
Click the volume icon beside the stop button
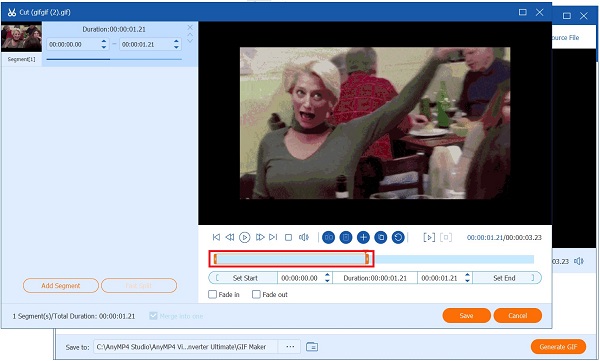coord(304,237)
